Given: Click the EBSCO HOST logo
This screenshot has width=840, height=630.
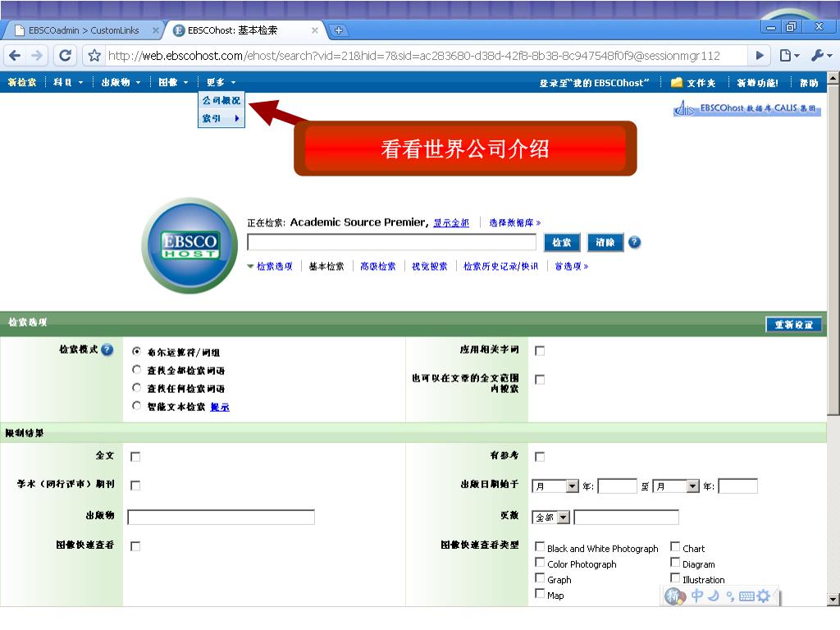Looking at the screenshot, I should click(x=189, y=246).
